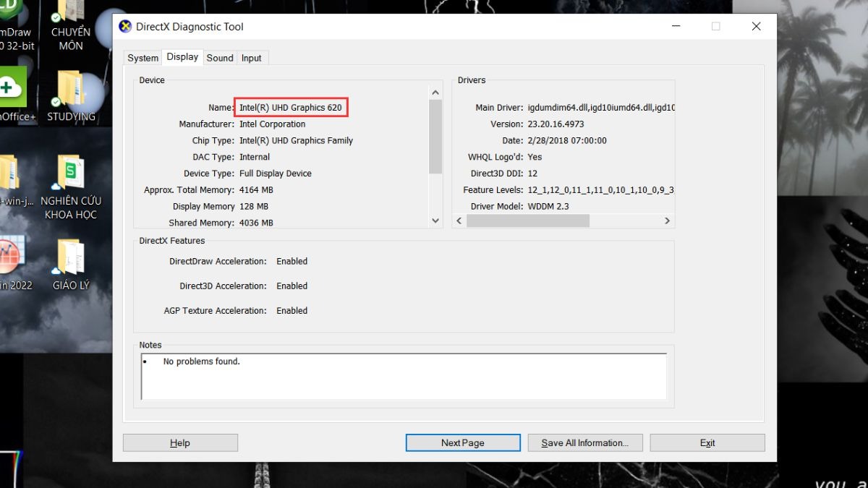Screen dimensions: 868x488
Task: Open the GIÁO LÝ desktop folder
Action: point(71,265)
